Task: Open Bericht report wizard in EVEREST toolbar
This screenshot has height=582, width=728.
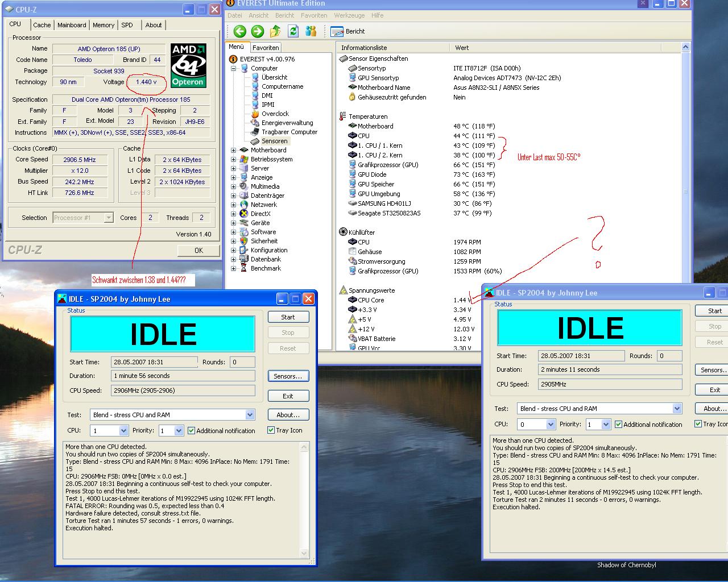Action: [348, 31]
